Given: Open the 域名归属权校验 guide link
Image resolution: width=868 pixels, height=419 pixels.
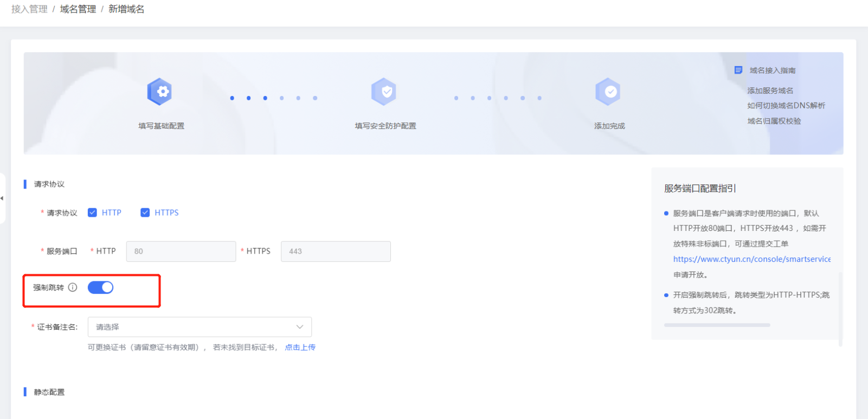Looking at the screenshot, I should (x=774, y=121).
